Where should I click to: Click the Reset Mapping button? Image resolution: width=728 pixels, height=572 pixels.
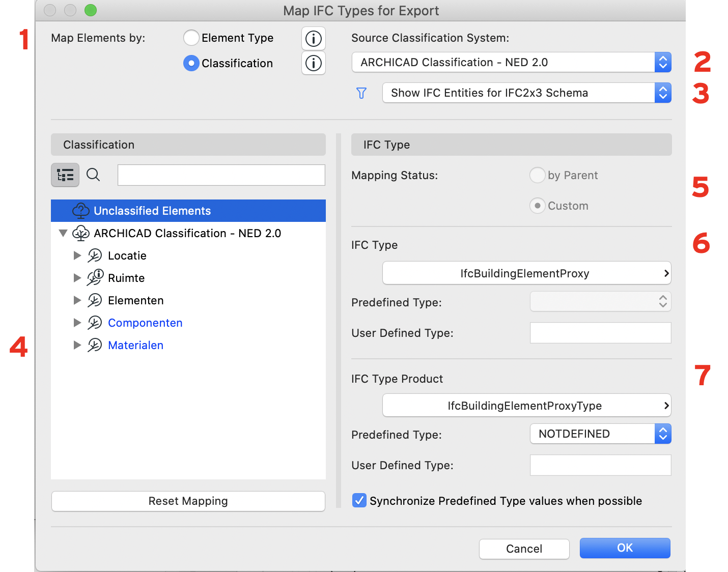[x=188, y=501]
